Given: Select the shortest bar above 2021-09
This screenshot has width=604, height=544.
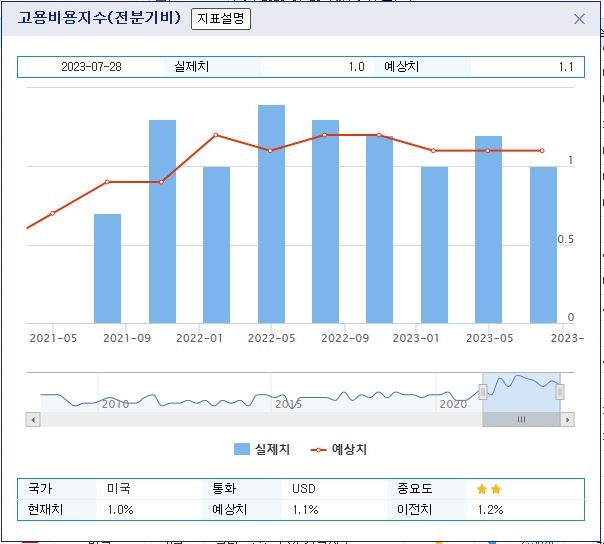Looking at the screenshot, I should [107, 269].
